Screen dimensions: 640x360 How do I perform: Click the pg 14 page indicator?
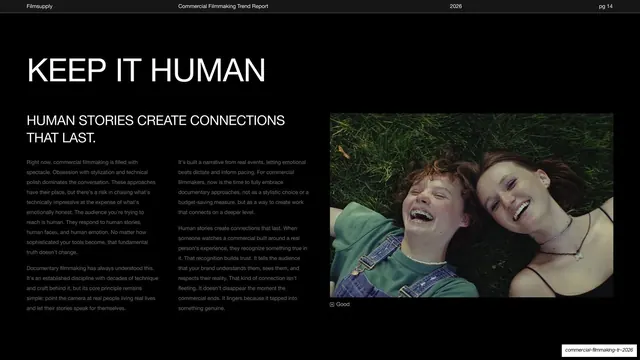(606, 6)
